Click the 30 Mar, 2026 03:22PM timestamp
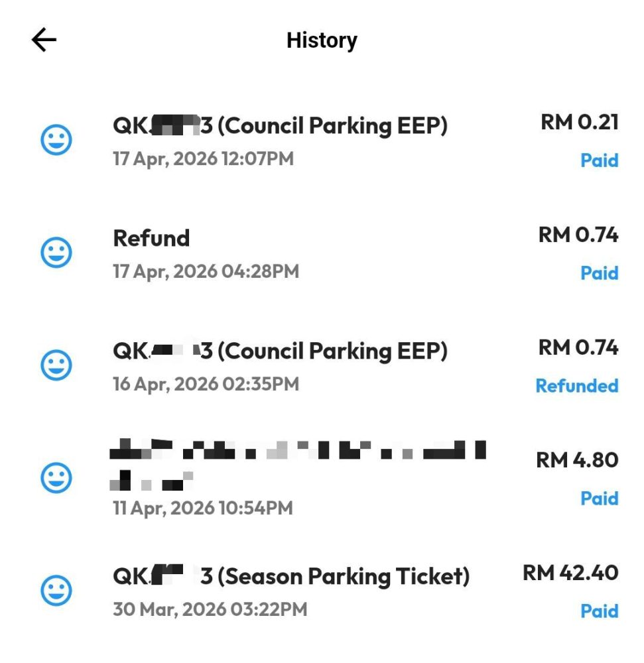Viewport: 644px width, 663px height. pyautogui.click(x=210, y=609)
